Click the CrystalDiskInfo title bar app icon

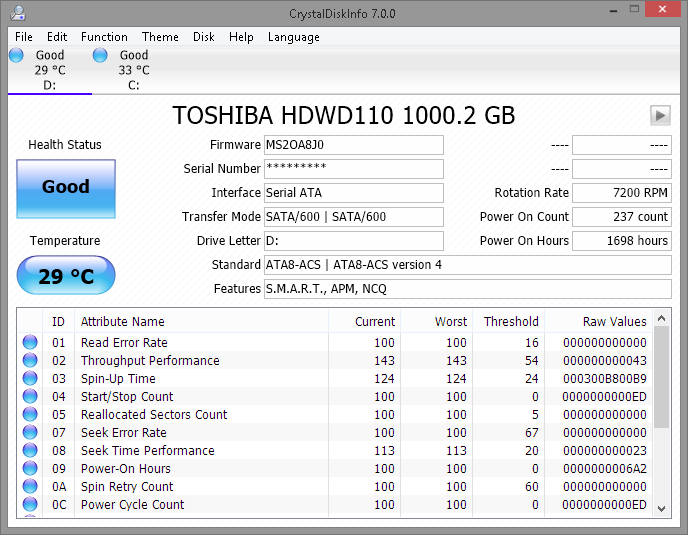click(x=18, y=13)
